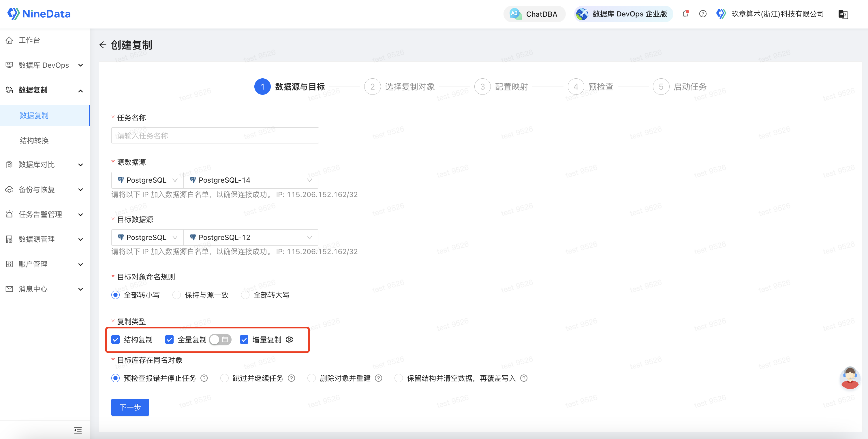The image size is (868, 439).
Task: Open incremental replication gear settings
Action: pyautogui.click(x=290, y=339)
